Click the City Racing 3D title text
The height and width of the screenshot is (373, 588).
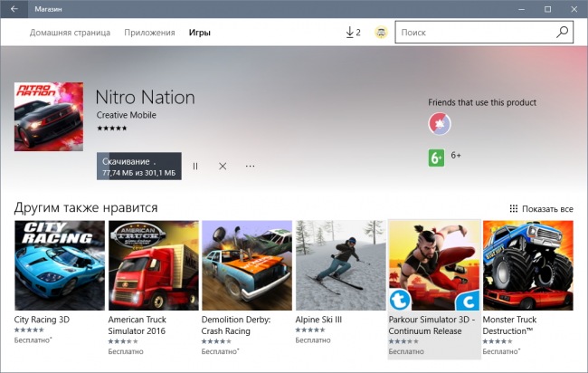[42, 320]
